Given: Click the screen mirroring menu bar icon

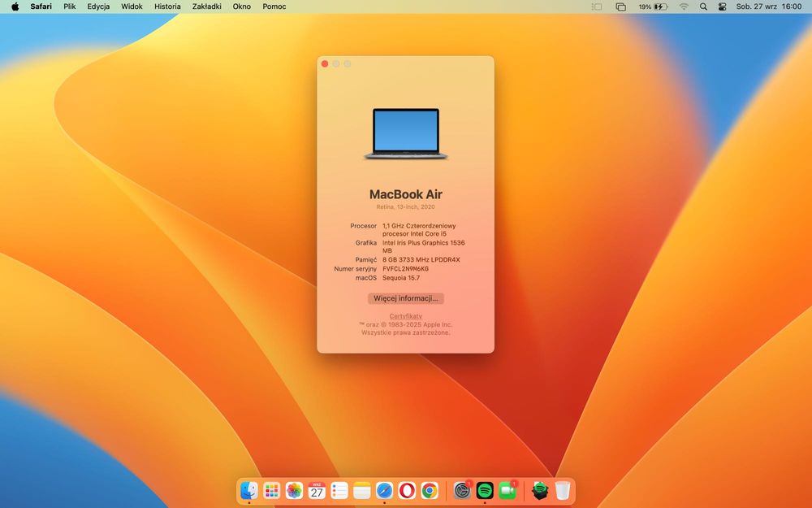Looking at the screenshot, I should tap(621, 7).
